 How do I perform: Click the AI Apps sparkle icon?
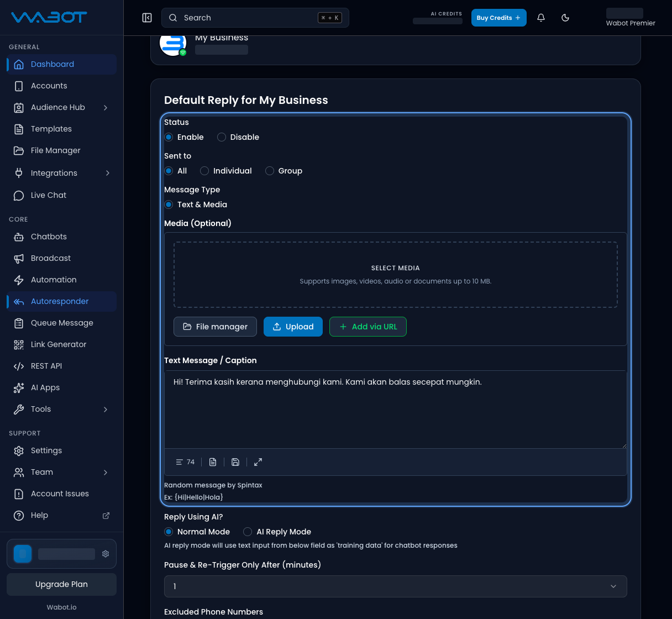[19, 388]
